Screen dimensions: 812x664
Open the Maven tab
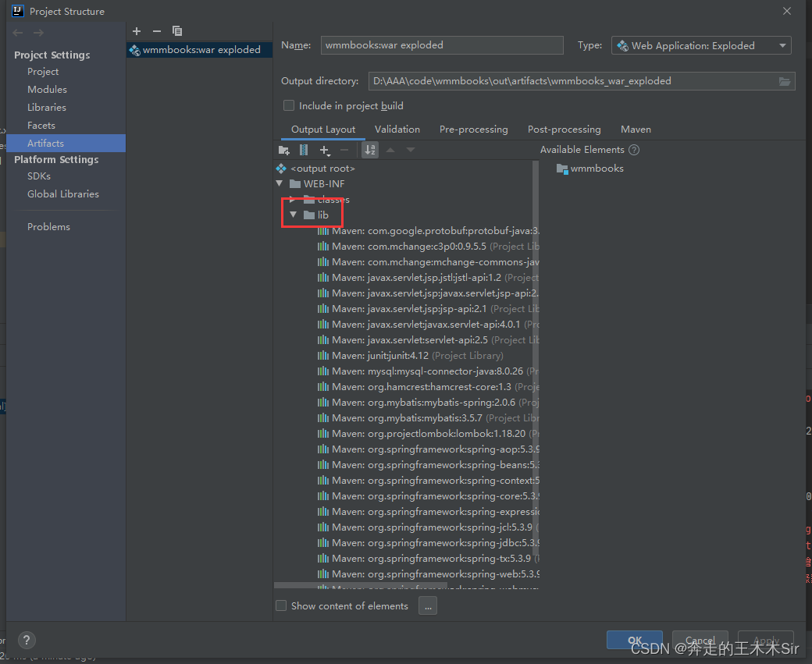(636, 130)
